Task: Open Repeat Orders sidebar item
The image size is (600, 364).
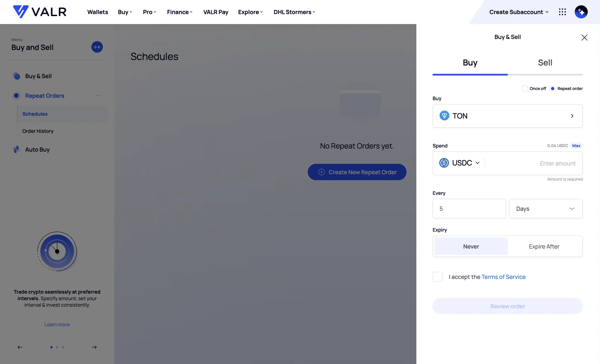Action: click(45, 95)
